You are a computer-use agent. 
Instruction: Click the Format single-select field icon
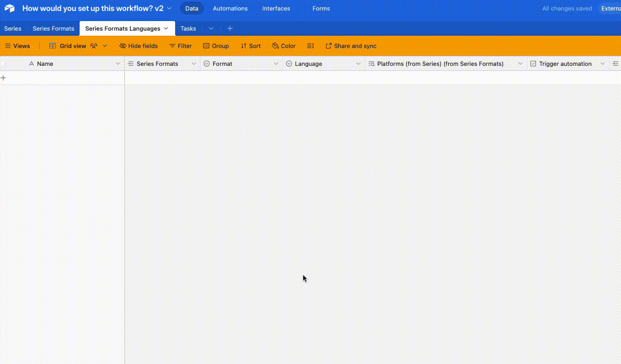click(x=207, y=64)
